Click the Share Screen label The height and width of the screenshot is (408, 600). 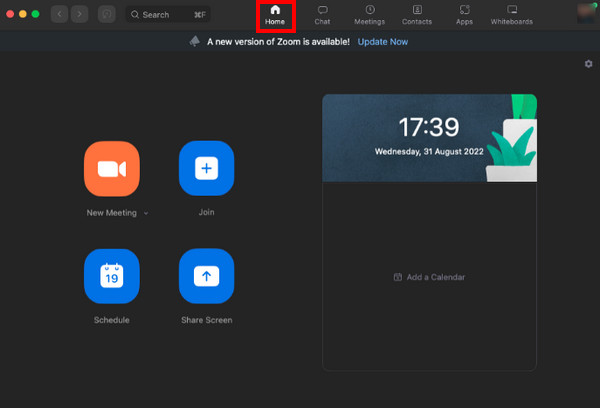(x=207, y=320)
